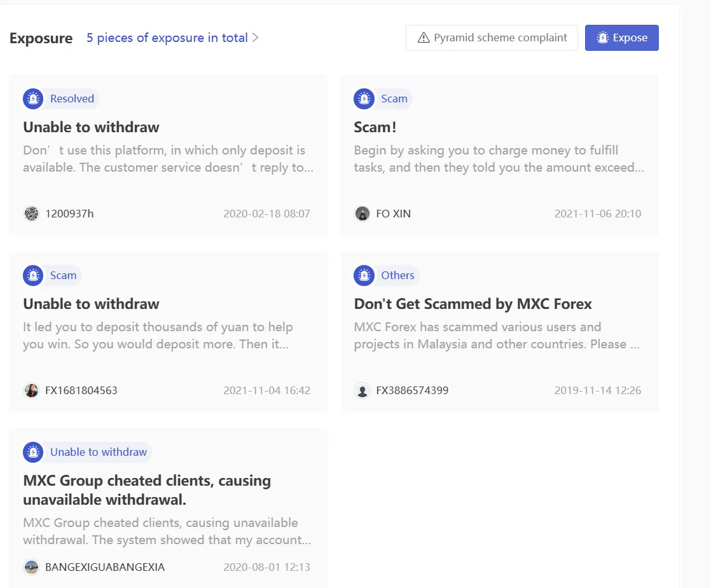Image resolution: width=711 pixels, height=588 pixels.
Task: Click the Scam tag on FO XIN's card
Action: click(394, 99)
